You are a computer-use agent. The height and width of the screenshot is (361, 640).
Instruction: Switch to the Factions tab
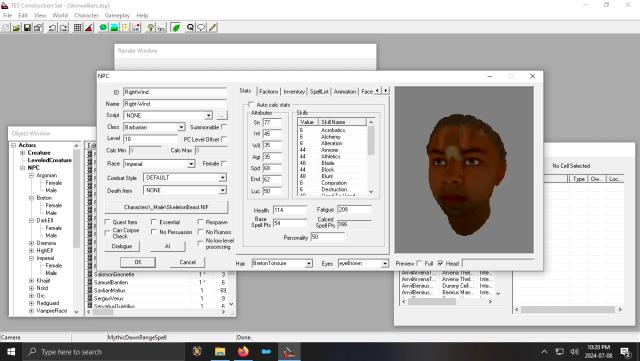point(269,91)
